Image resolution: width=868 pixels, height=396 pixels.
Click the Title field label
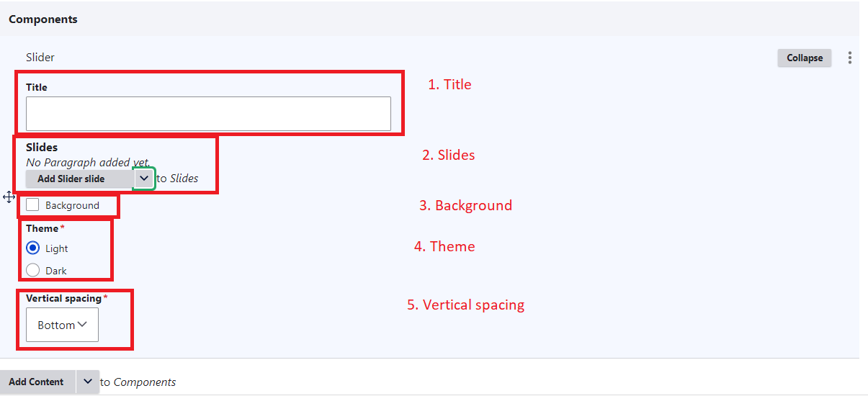point(37,87)
